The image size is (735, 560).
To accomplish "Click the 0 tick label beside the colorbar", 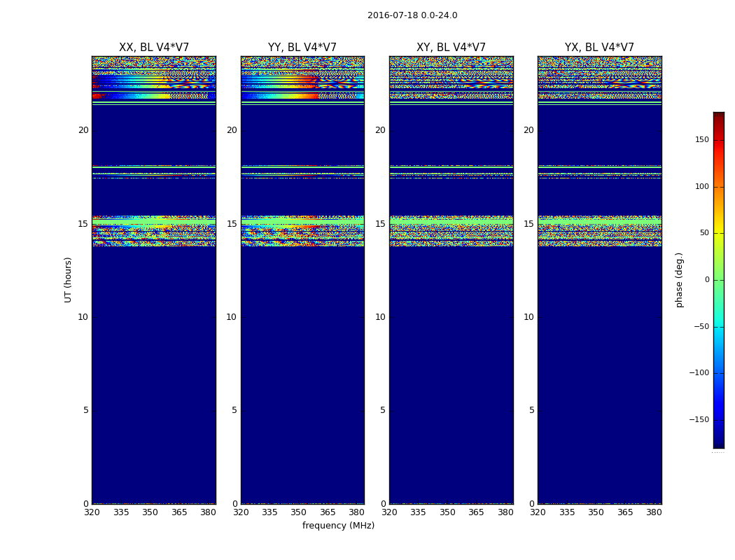I will (707, 280).
